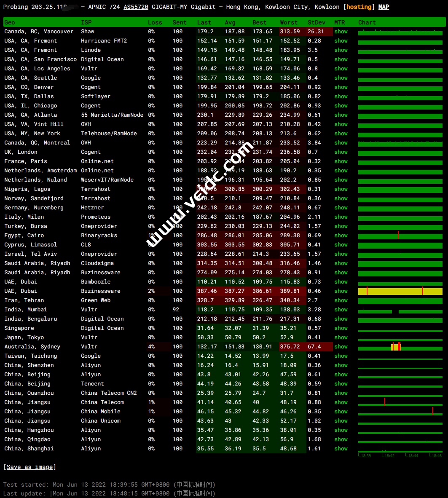Click the AS55720 network link

coord(136,7)
